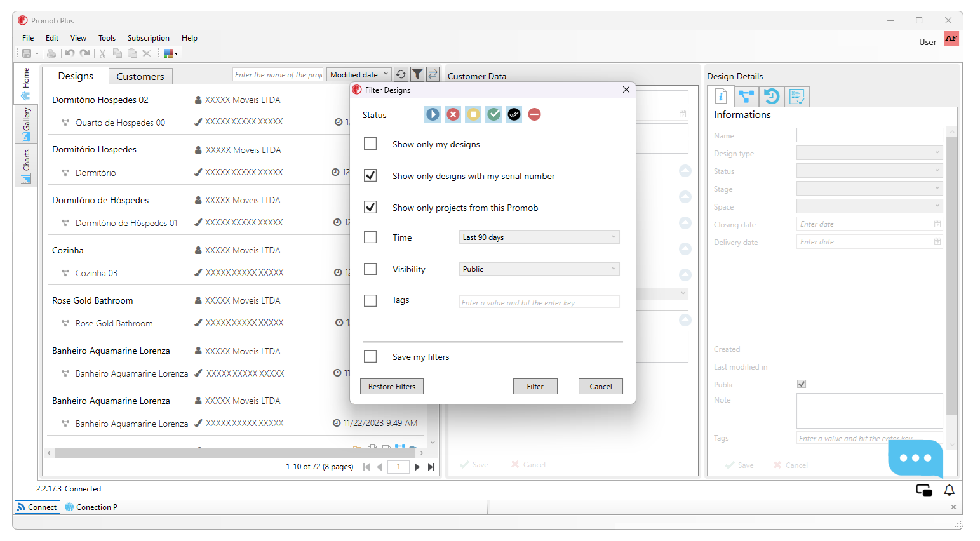Click the Restore Filters button
980x541 pixels.
[392, 386]
